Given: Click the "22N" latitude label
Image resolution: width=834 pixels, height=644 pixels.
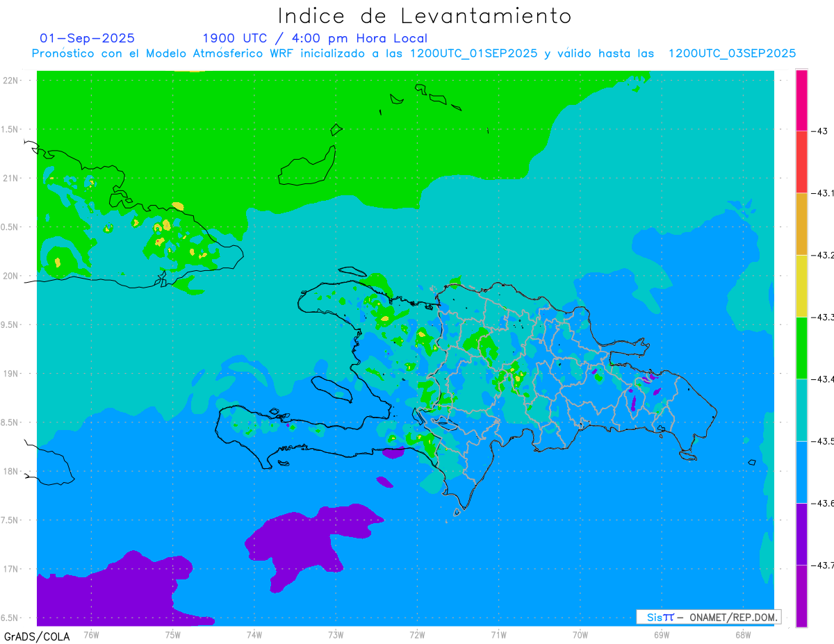Looking at the screenshot, I should (x=11, y=81).
